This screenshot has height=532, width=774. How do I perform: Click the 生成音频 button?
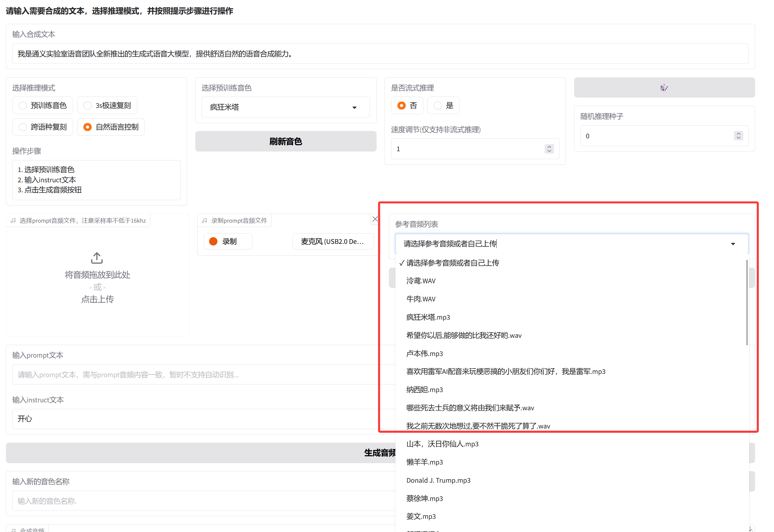point(380,453)
